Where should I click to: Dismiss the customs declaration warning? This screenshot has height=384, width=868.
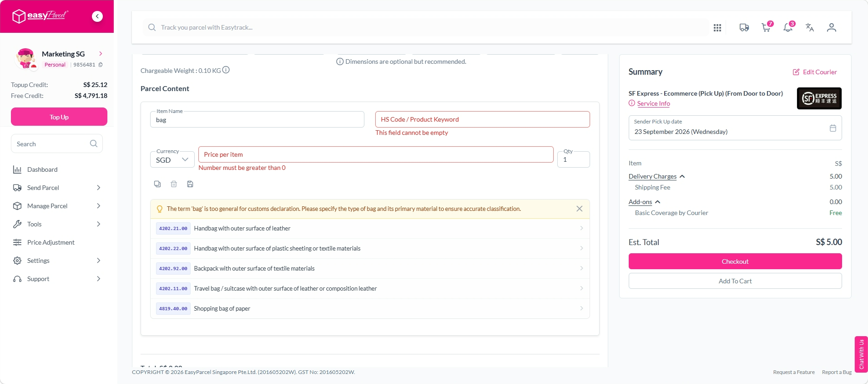coord(579,209)
